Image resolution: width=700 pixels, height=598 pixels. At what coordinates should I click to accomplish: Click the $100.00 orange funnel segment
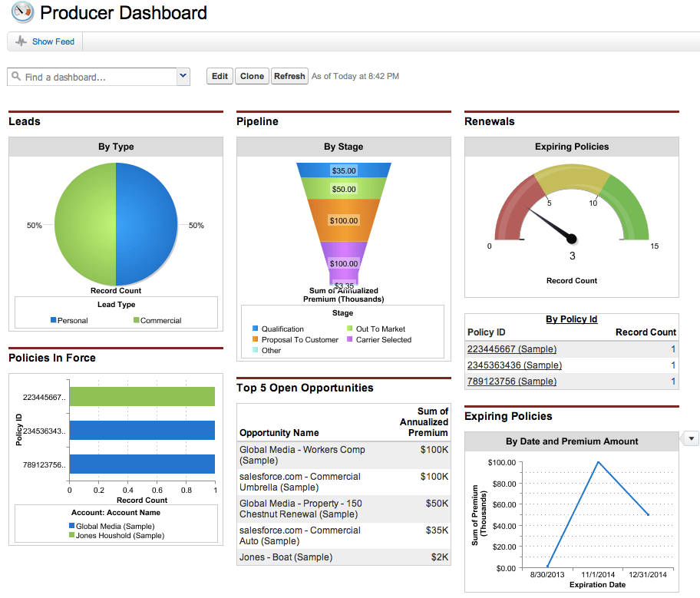coord(344,220)
